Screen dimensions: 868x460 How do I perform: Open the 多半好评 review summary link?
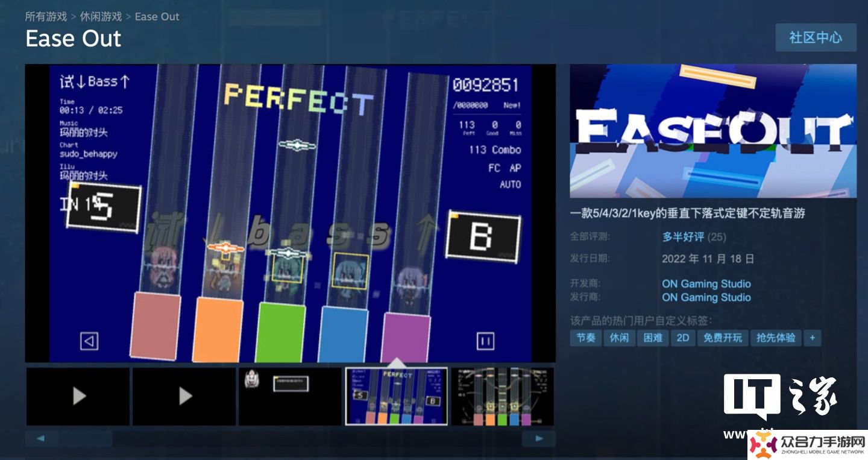pos(683,237)
